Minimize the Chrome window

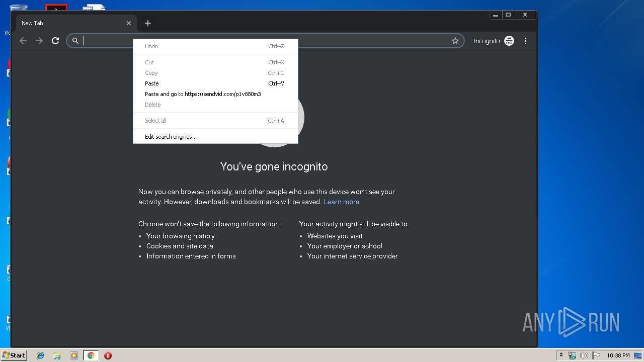pos(496,15)
